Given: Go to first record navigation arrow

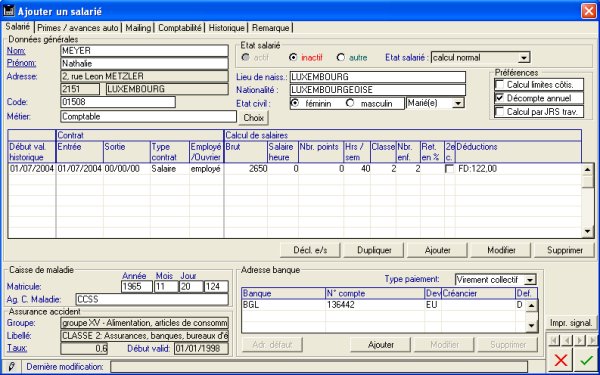Looking at the screenshot, I should coord(554,340).
